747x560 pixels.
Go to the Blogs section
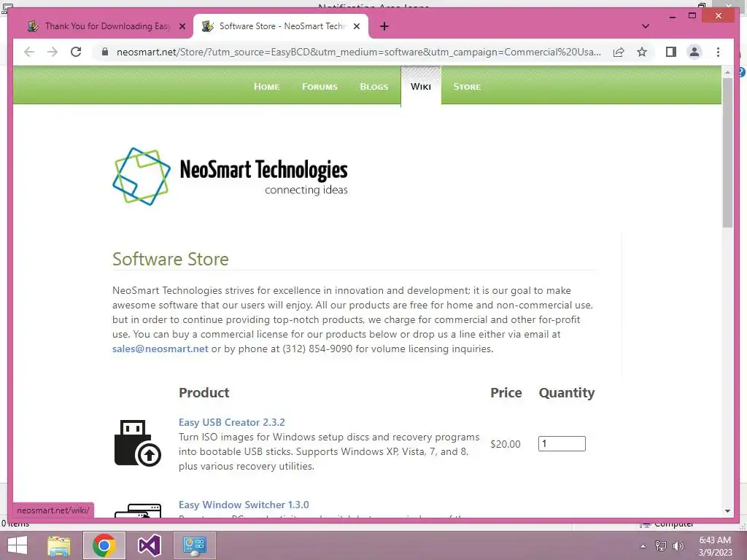[374, 87]
